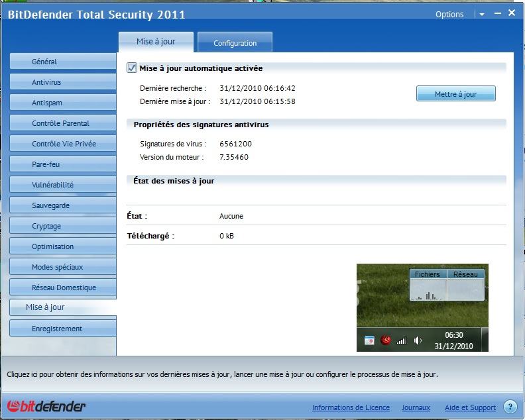Open the help question mark icon
525x420 pixels.
[510, 407]
